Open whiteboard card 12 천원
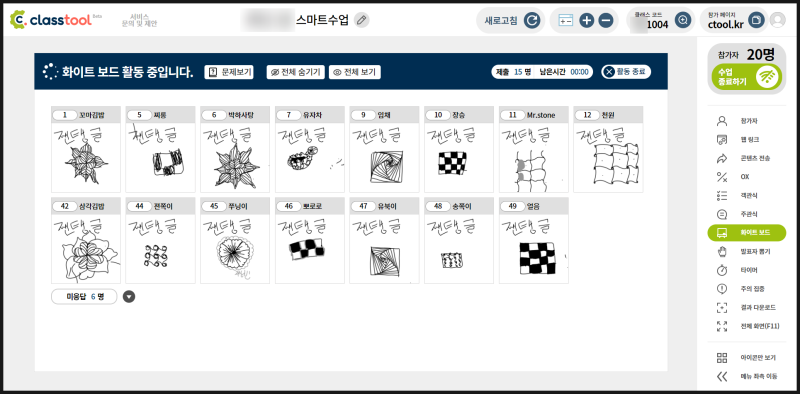Image resolution: width=800 pixels, height=394 pixels. [608, 150]
